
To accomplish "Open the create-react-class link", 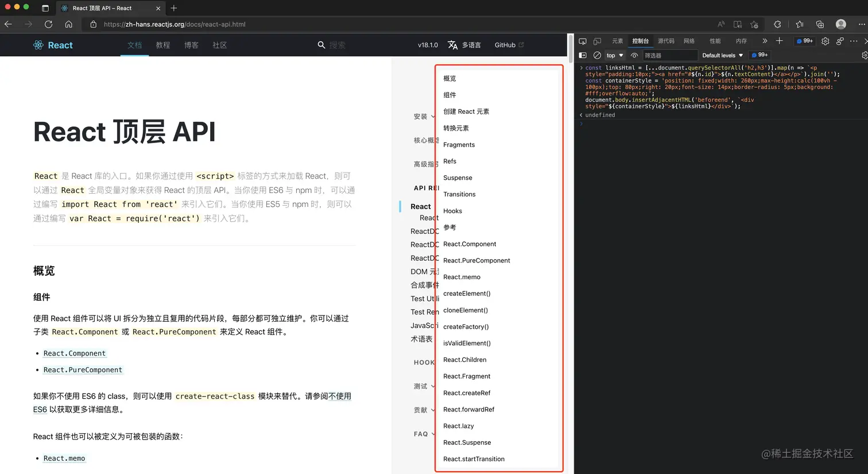I will click(215, 396).
